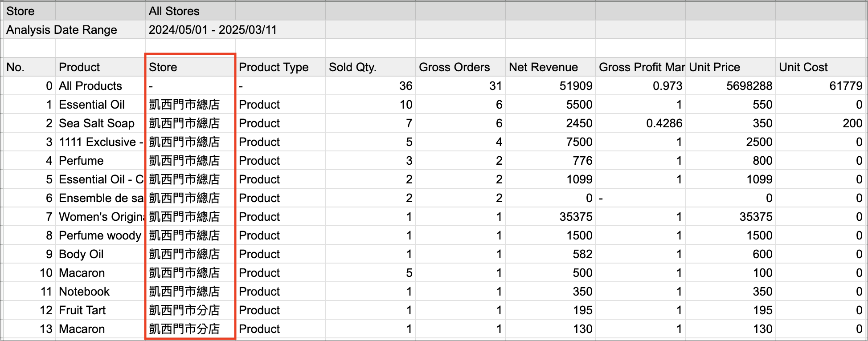Click the 'Sea Salt Soap' product cell
Screen dimensions: 868x341
(101, 123)
